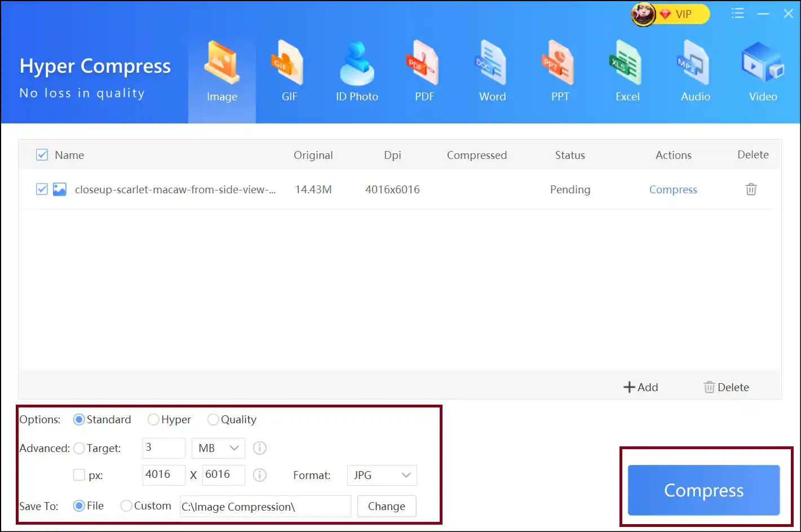Click the Actions column header

pos(673,155)
